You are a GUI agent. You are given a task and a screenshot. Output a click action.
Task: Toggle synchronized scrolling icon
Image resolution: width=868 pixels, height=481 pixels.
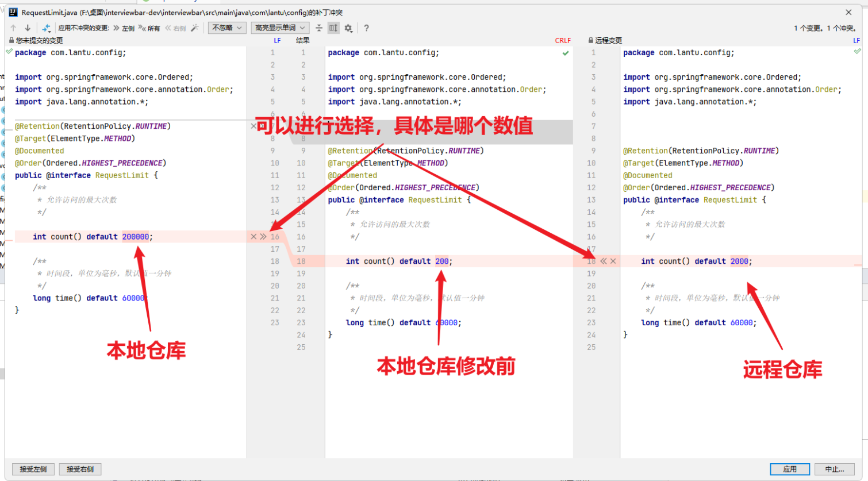333,28
